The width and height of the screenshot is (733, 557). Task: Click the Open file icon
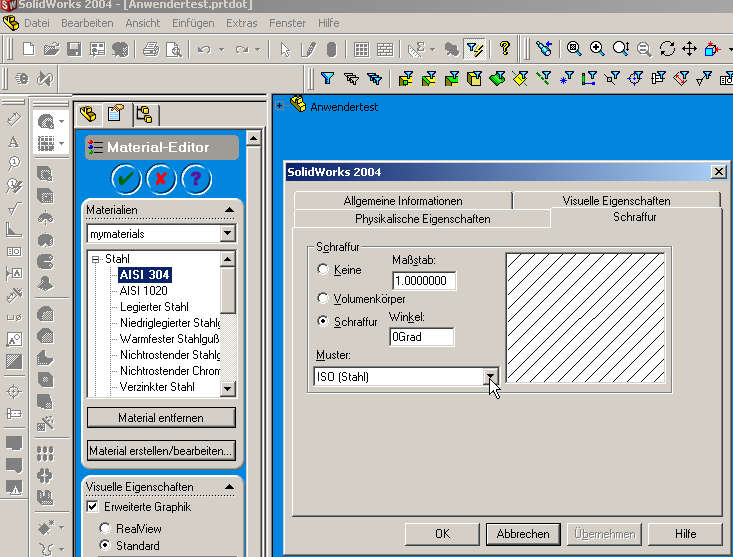tap(51, 49)
